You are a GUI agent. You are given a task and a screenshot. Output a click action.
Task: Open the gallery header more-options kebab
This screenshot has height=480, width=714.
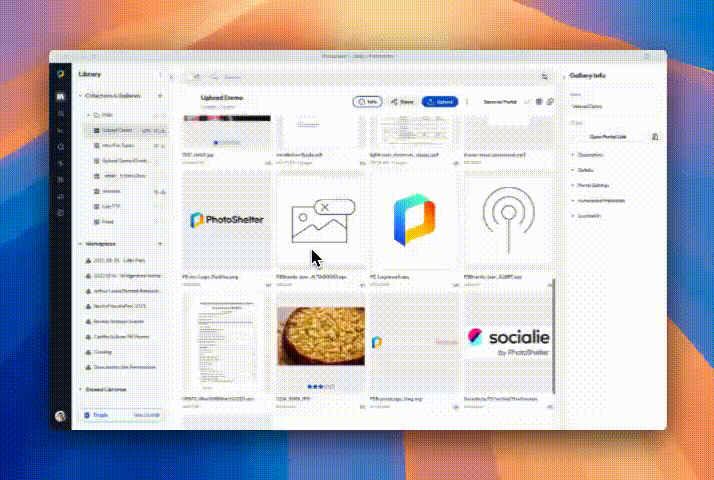[467, 102]
